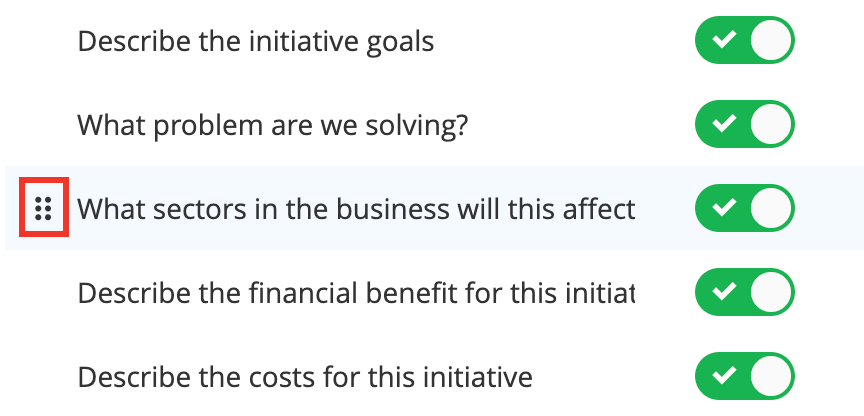Turn off "What problem are we solving?" switch
This screenshot has height=416, width=864.
click(744, 124)
